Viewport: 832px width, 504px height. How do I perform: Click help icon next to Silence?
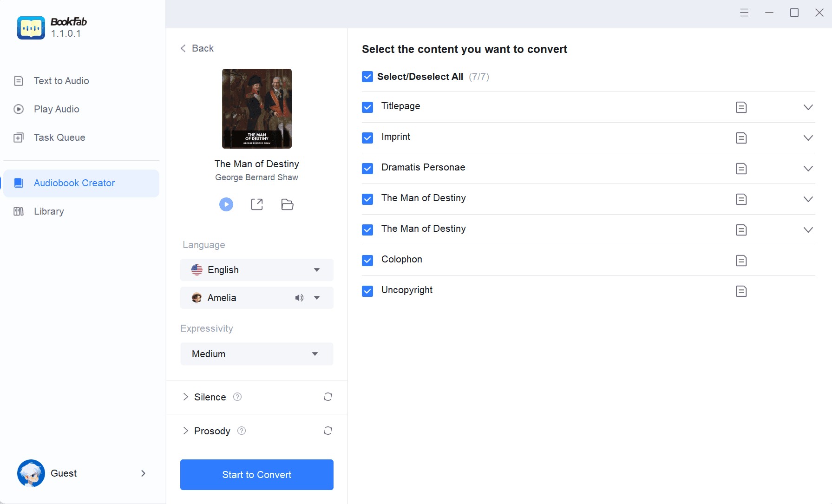[x=237, y=397]
